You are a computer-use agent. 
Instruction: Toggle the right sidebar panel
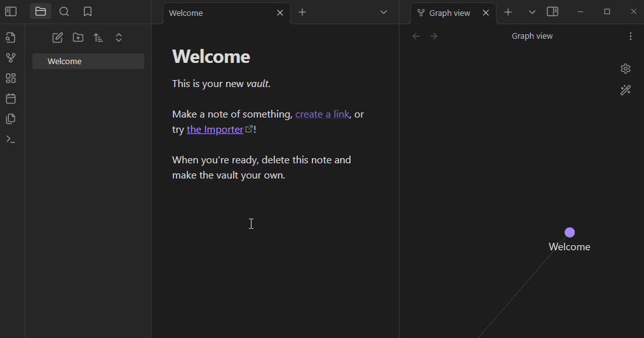click(553, 11)
